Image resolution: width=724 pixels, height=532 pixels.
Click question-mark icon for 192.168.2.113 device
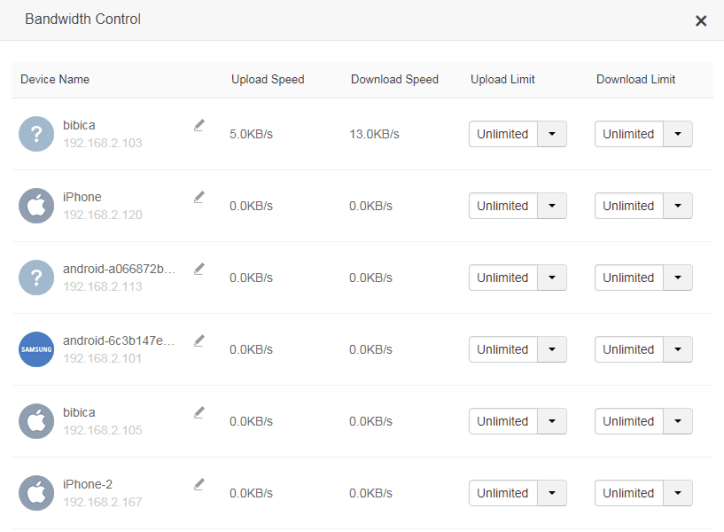[36, 277]
